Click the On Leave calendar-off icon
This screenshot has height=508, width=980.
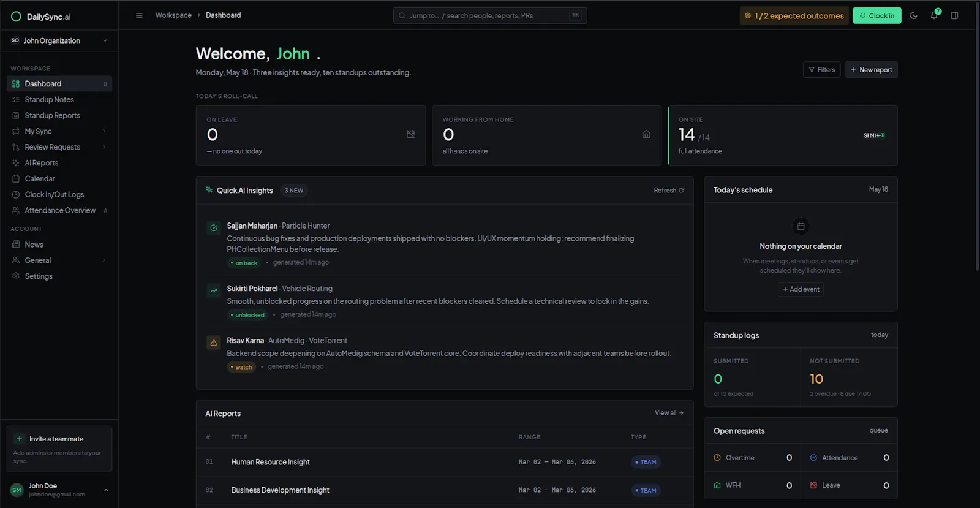pos(410,134)
